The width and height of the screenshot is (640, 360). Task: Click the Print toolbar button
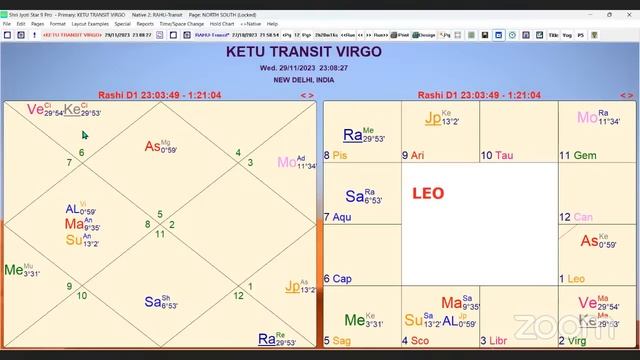tap(400, 35)
